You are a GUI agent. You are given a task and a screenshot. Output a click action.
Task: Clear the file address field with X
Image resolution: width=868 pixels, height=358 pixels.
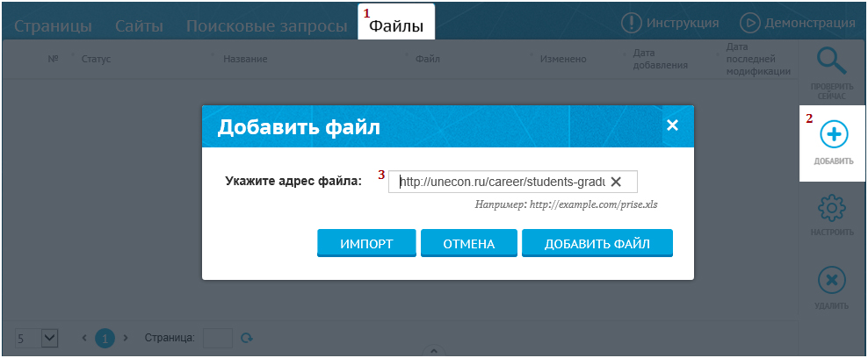616,182
